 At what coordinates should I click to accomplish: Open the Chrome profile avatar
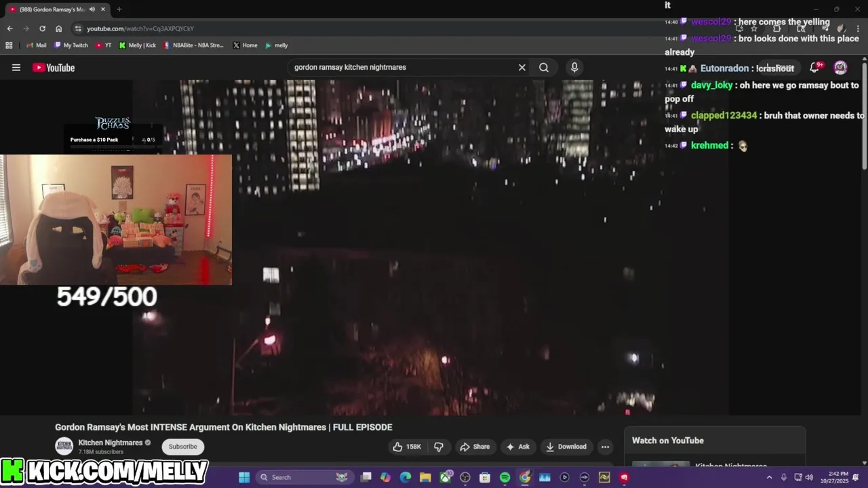tap(841, 28)
